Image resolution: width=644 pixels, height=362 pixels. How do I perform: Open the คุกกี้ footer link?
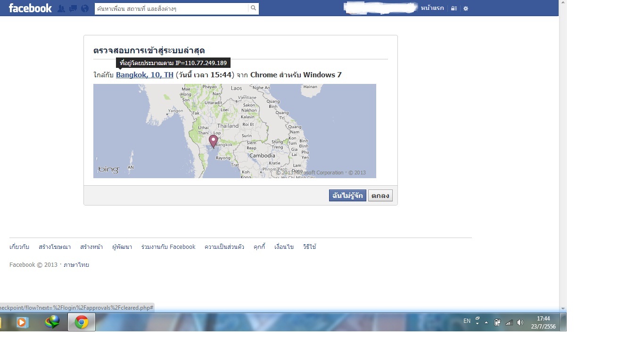pyautogui.click(x=259, y=247)
